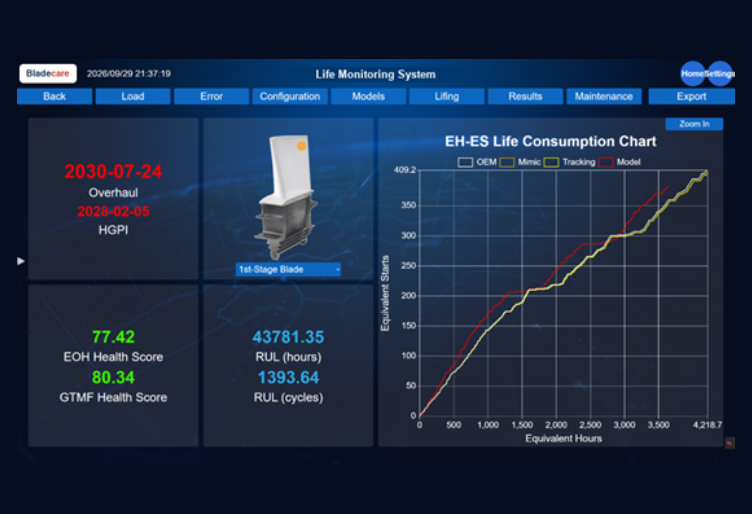
Task: Open the Models menu
Action: (x=368, y=96)
